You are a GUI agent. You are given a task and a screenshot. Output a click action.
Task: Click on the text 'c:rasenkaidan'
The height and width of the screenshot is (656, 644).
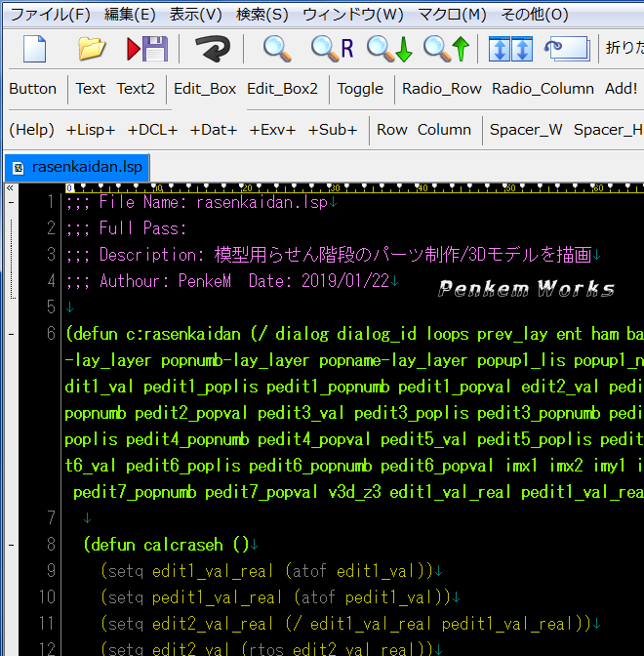(x=183, y=334)
